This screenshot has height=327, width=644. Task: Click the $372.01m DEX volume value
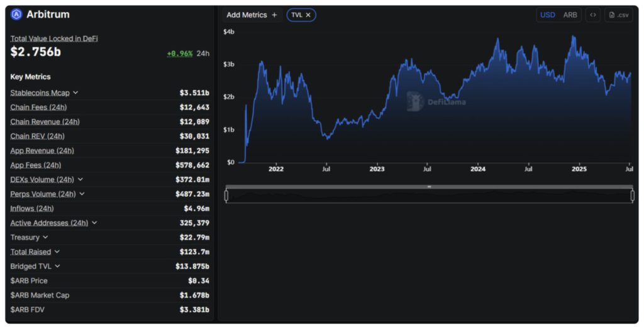(192, 179)
